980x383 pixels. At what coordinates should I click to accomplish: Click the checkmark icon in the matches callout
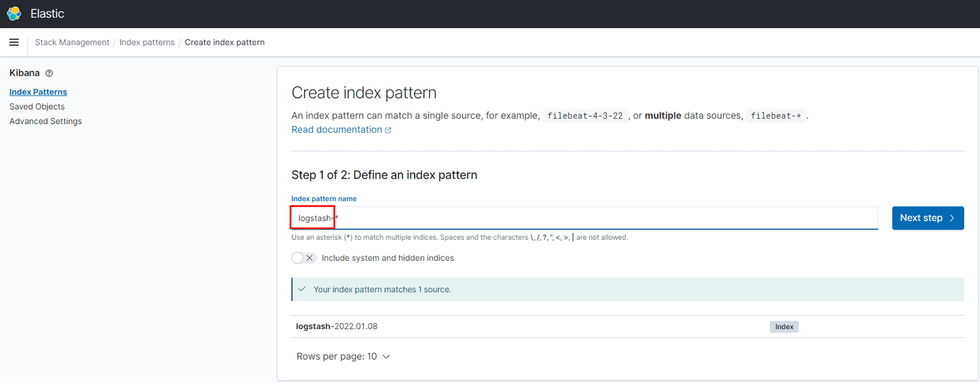[302, 289]
